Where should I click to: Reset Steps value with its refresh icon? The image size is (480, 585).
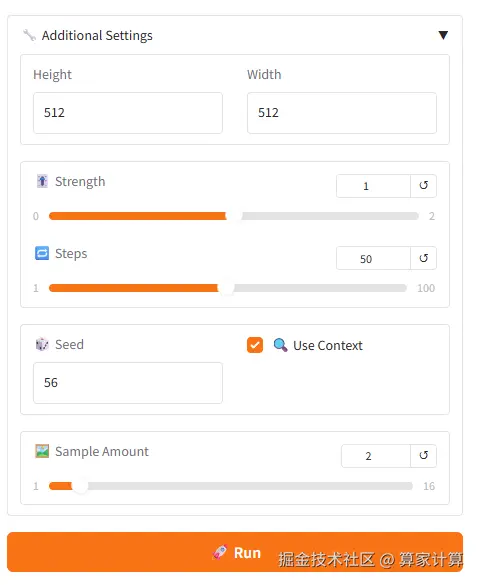pos(423,258)
